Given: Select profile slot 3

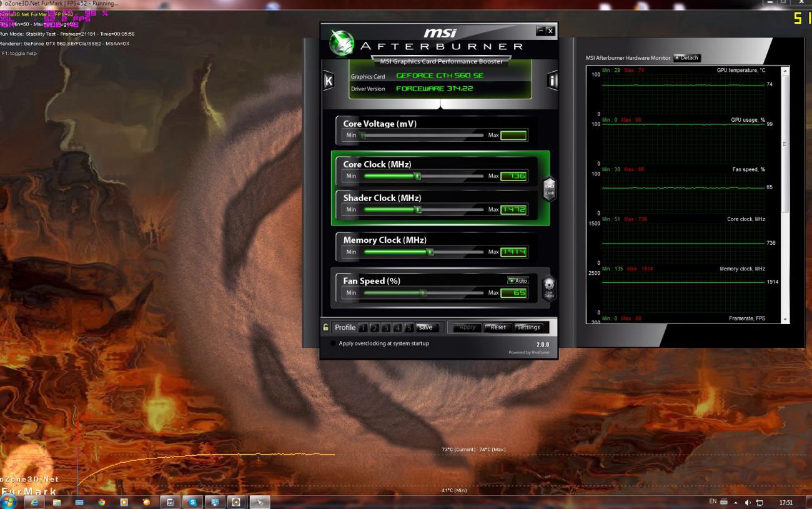Looking at the screenshot, I should (x=386, y=327).
